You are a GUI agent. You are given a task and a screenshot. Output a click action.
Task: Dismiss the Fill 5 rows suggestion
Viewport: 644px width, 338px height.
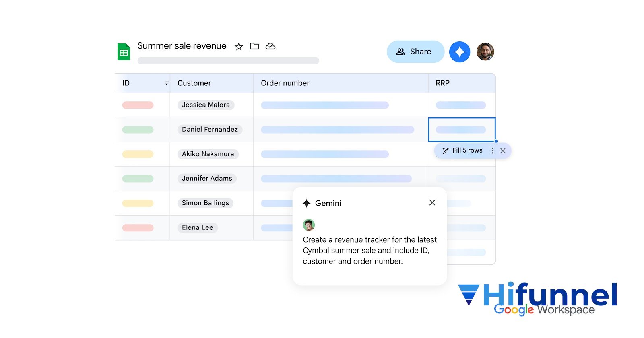click(503, 150)
